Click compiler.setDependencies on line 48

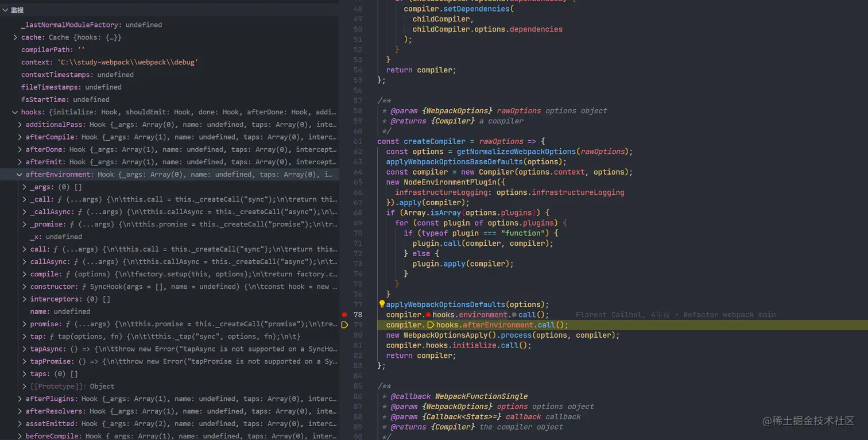pyautogui.click(x=456, y=9)
